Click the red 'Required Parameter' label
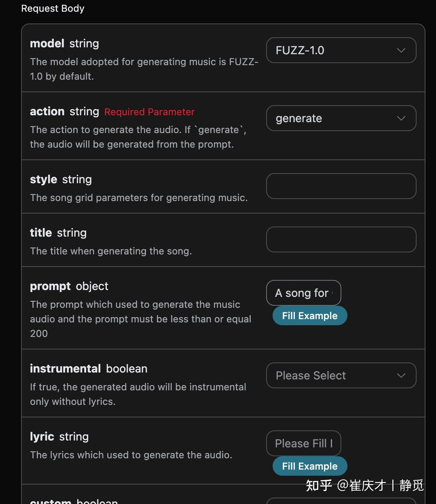436x504 pixels. (x=149, y=112)
